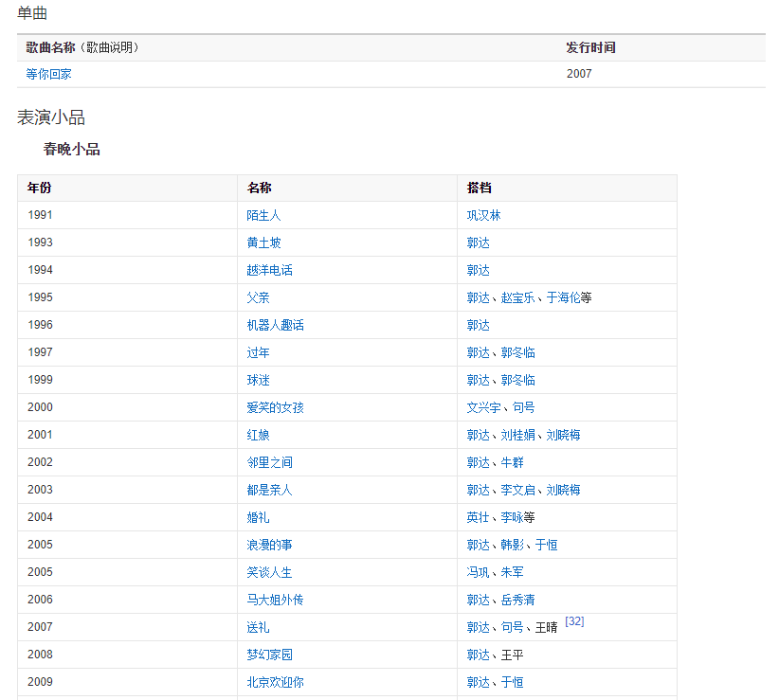This screenshot has height=700, width=779.
Task: Open 韩影 in the 浪漫的事 row
Action: (x=512, y=545)
